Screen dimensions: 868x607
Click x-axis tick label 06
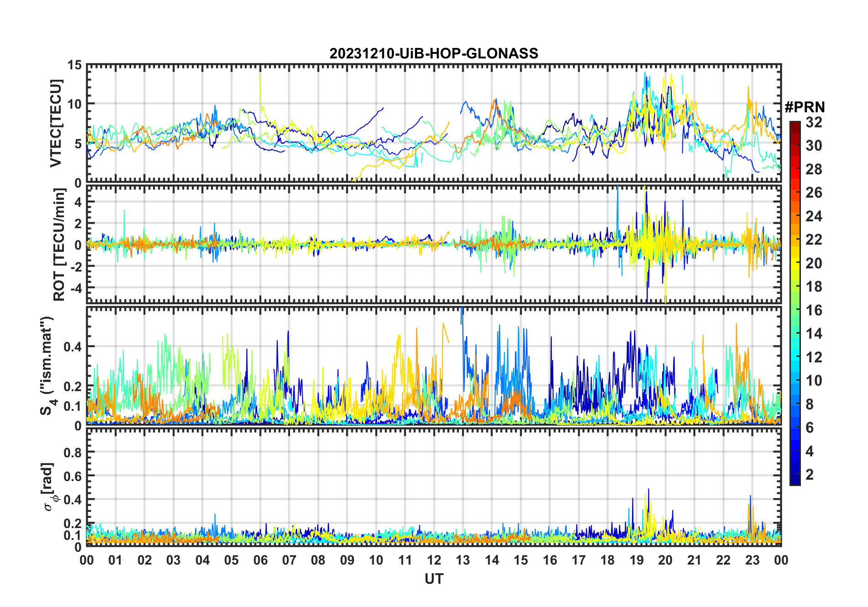(261, 560)
